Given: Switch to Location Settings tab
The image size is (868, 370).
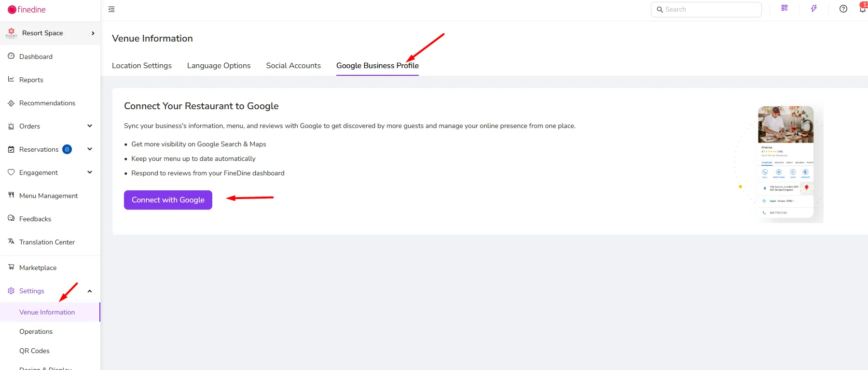Looking at the screenshot, I should coord(142,66).
